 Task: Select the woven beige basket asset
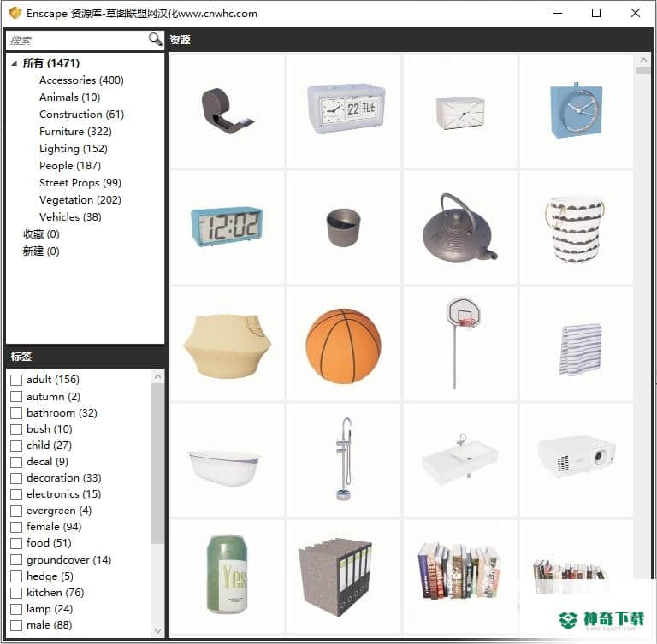point(227,344)
